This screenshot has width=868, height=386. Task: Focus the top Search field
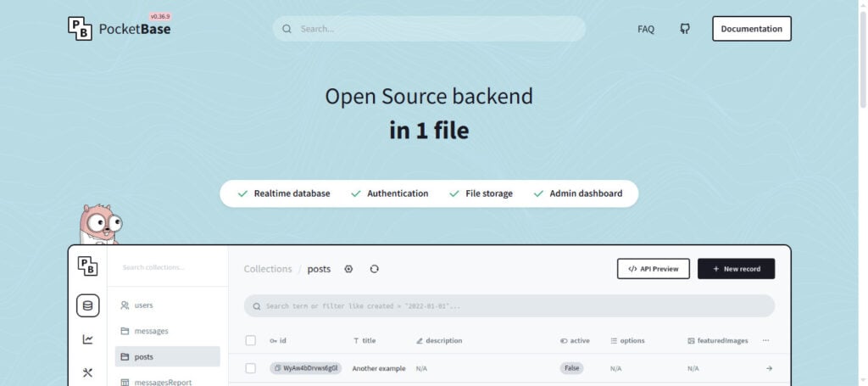(429, 29)
